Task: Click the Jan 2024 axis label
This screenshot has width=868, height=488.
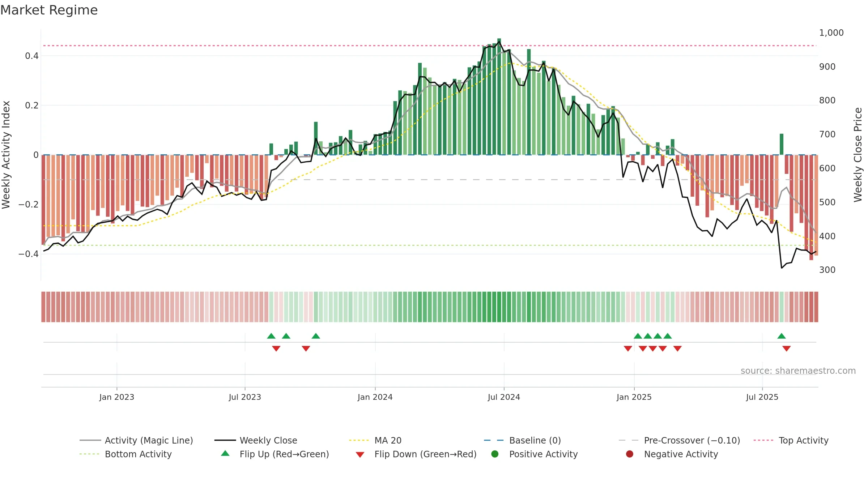Action: click(x=375, y=397)
